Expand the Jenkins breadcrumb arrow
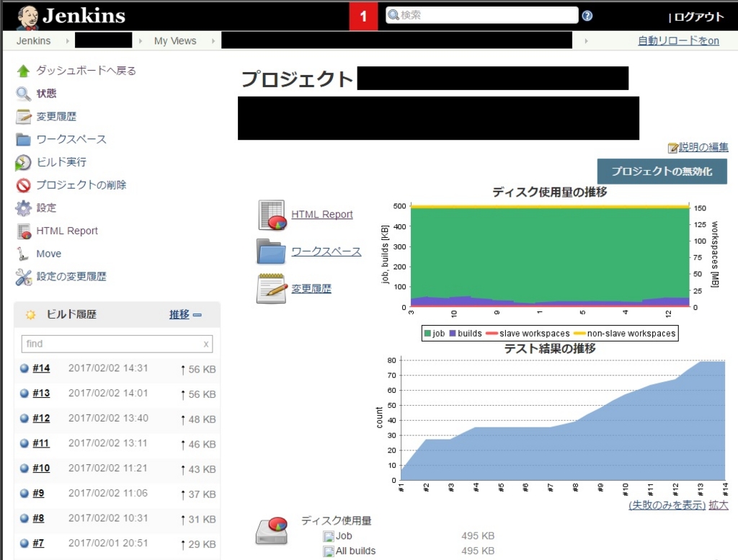Image resolution: width=738 pixels, height=560 pixels. pyautogui.click(x=67, y=41)
